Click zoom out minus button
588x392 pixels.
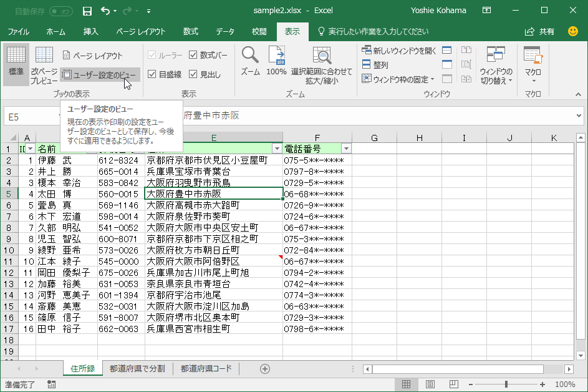click(471, 385)
